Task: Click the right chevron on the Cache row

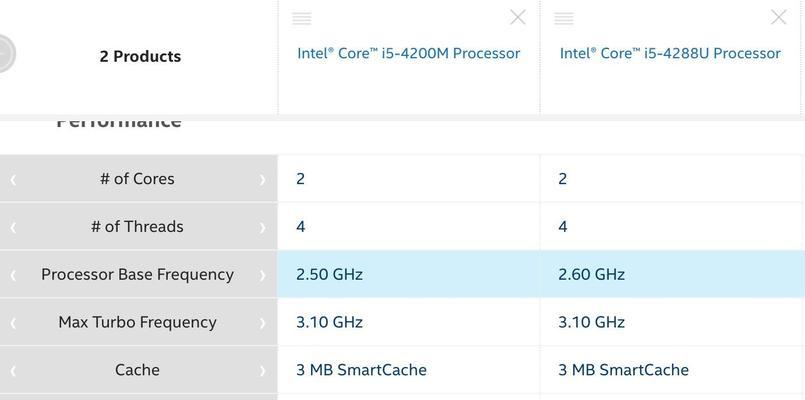Action: [262, 371]
